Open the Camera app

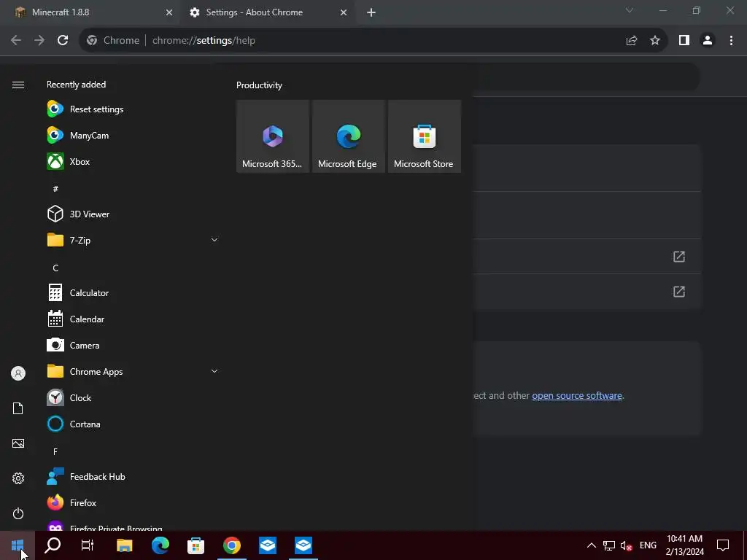[x=133, y=345]
